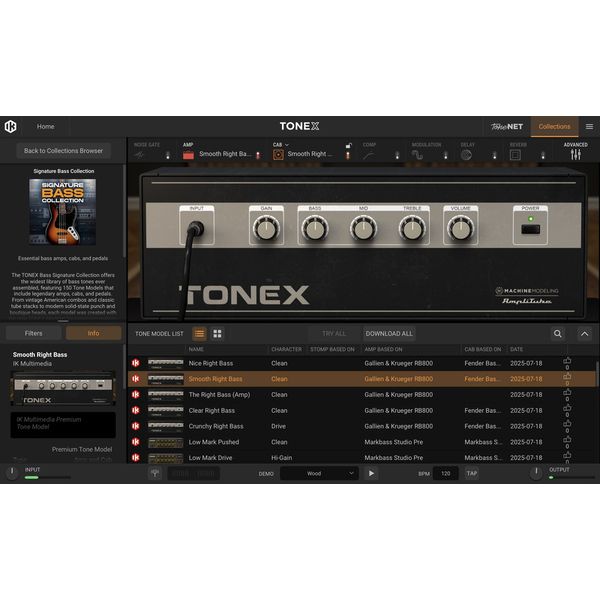Screen dimensions: 600x600
Task: Click the amp Gain knob
Action: 266,229
